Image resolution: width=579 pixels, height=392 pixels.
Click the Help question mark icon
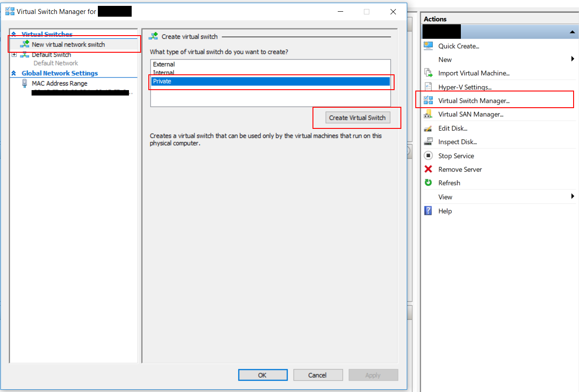[428, 210]
